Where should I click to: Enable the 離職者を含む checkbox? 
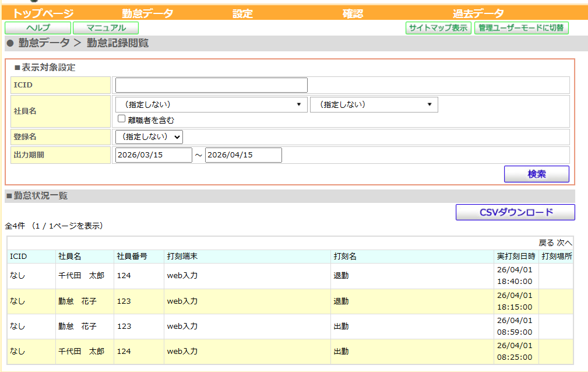[x=122, y=119]
